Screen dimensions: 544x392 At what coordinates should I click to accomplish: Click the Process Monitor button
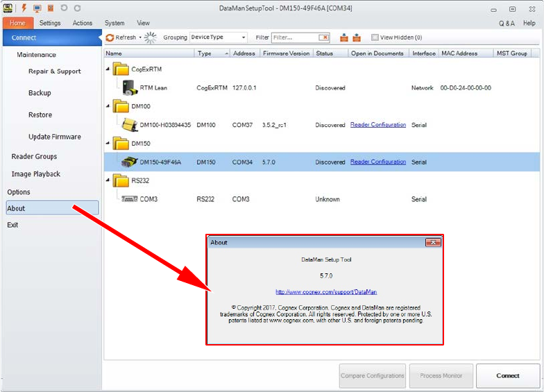pyautogui.click(x=441, y=376)
